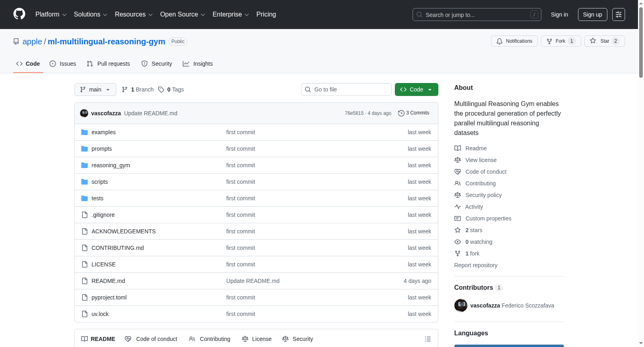644x347 pixels.
Task: Click the Sign up button
Action: (592, 15)
